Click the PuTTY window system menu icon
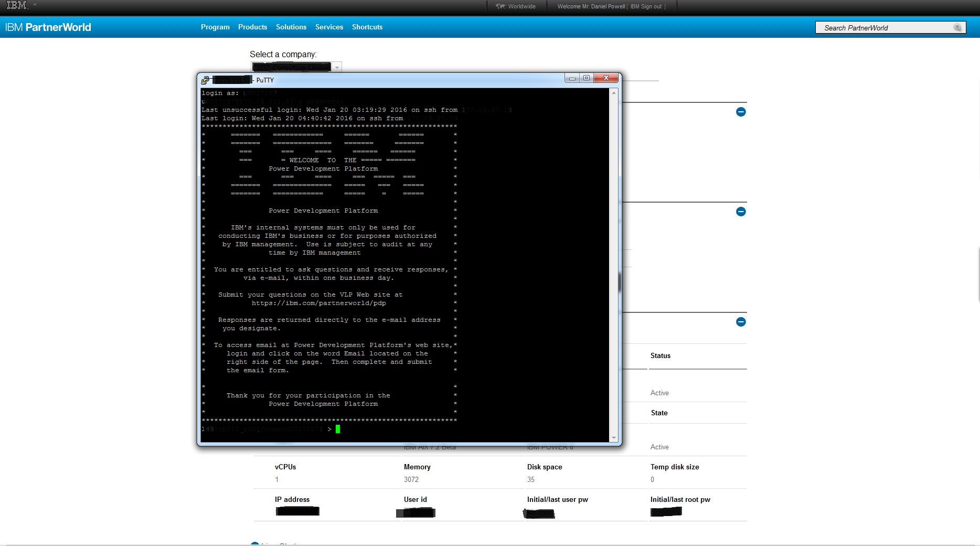 pyautogui.click(x=205, y=80)
